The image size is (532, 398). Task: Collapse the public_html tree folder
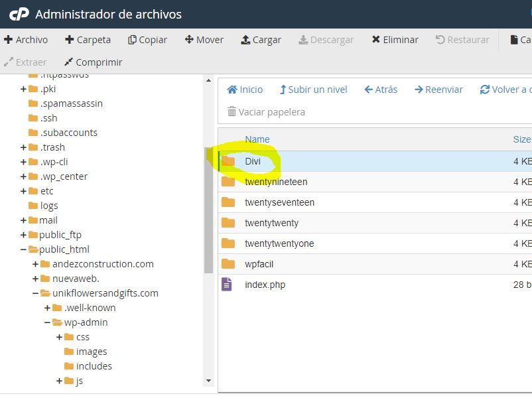click(x=23, y=249)
